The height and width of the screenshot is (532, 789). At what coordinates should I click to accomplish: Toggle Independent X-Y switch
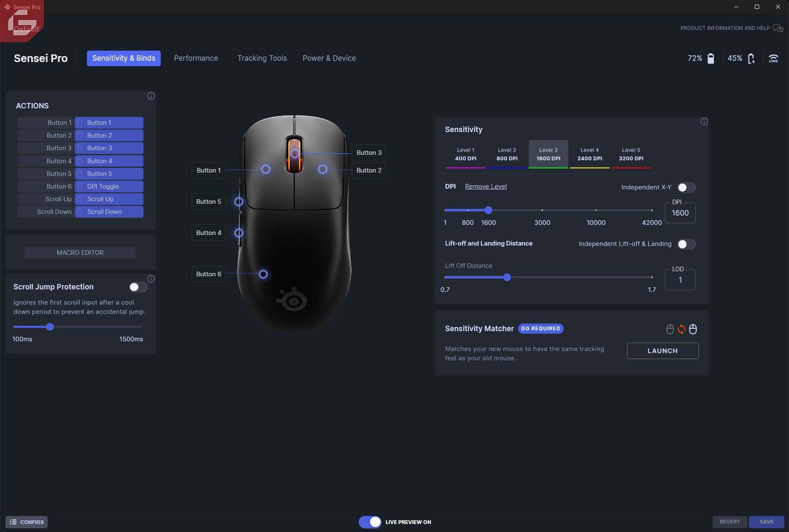coord(686,187)
